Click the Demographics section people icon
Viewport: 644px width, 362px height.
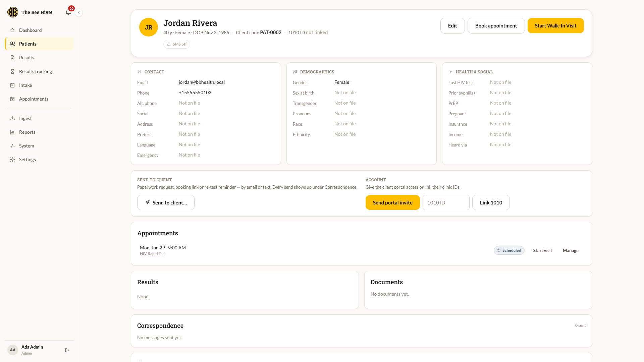[295, 72]
